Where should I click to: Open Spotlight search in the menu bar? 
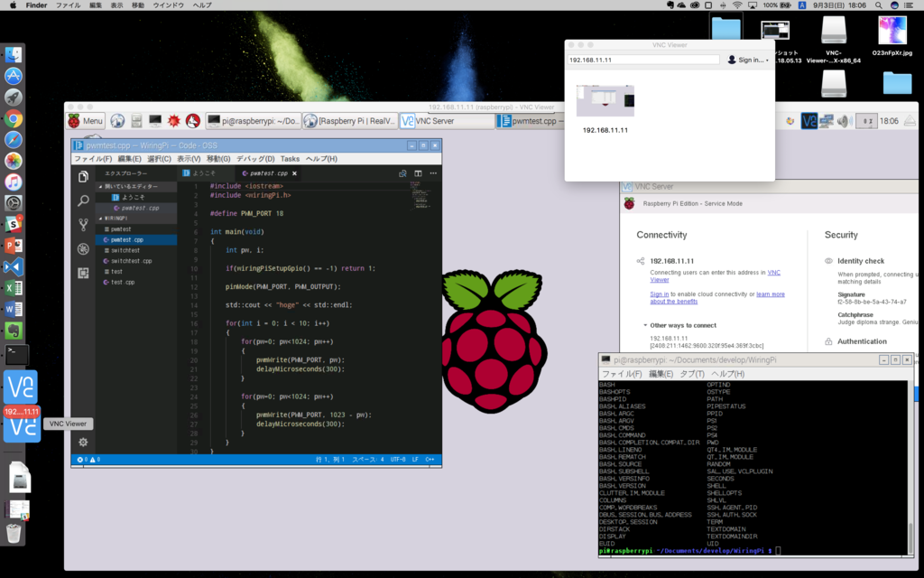[x=879, y=5]
